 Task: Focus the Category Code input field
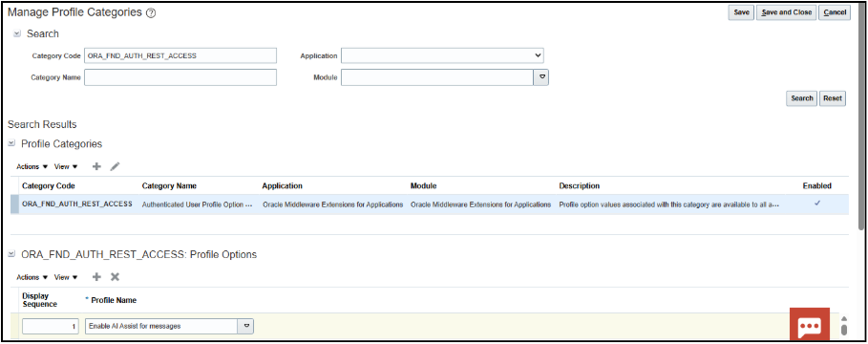(x=180, y=55)
